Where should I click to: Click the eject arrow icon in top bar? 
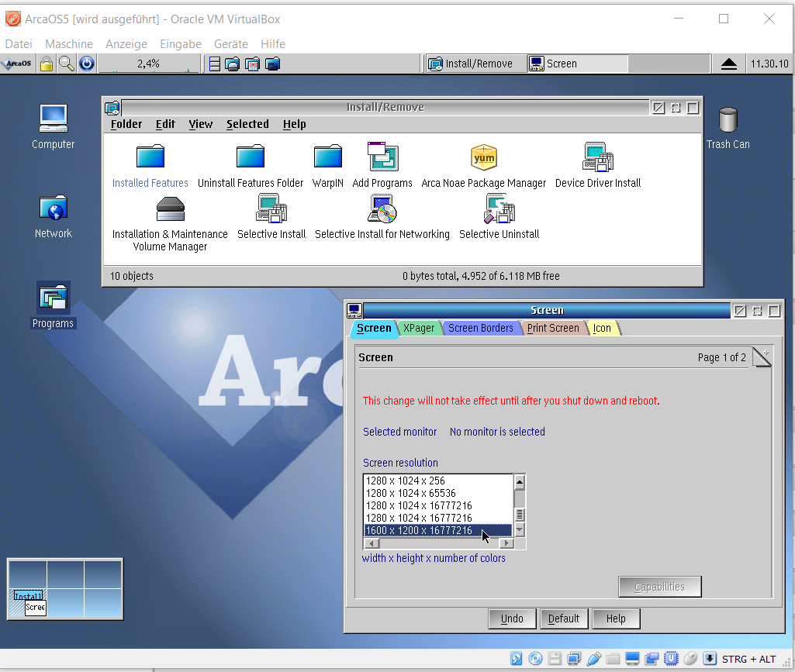pyautogui.click(x=728, y=64)
